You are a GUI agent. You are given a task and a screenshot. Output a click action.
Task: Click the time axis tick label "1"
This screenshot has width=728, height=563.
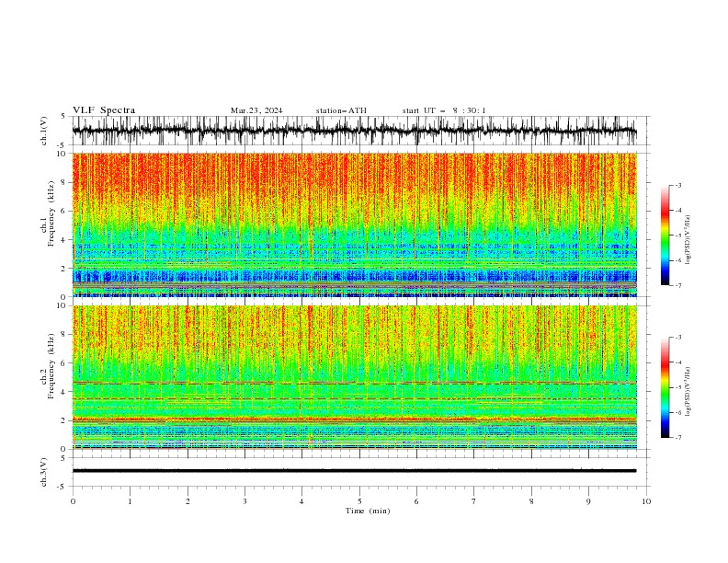(x=130, y=501)
